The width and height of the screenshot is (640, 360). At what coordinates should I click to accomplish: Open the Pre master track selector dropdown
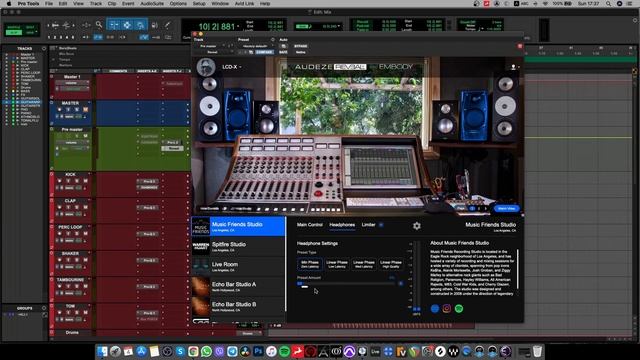click(211, 46)
